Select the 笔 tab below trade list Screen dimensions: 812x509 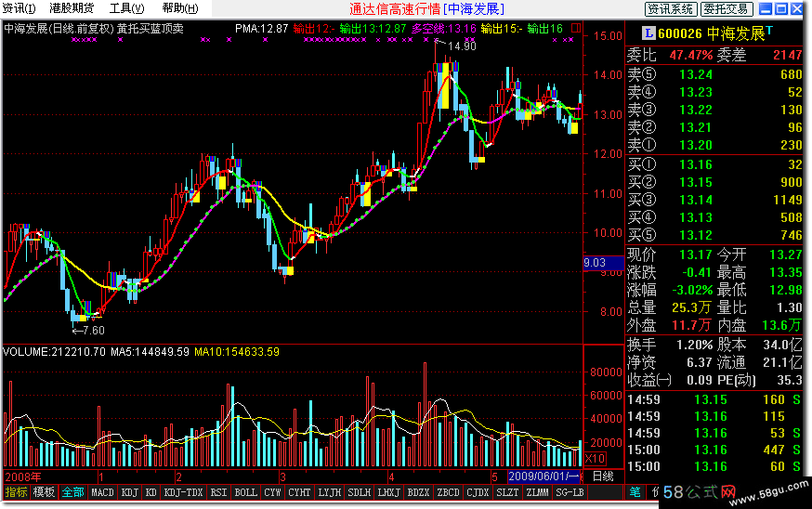[635, 492]
